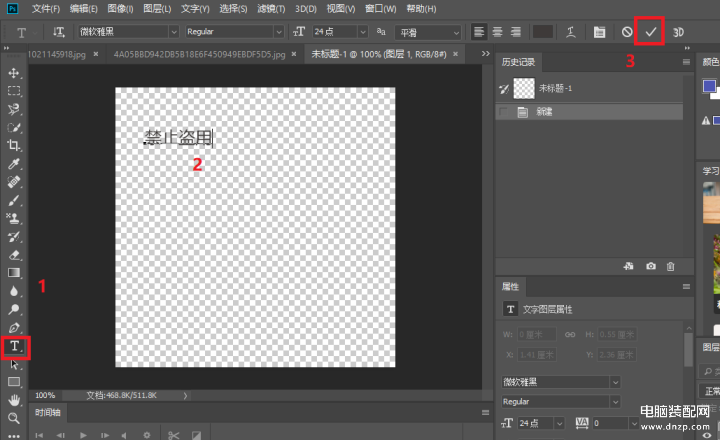Select the Gradient tool
Viewport: 720px width, 440px height.
click(14, 273)
